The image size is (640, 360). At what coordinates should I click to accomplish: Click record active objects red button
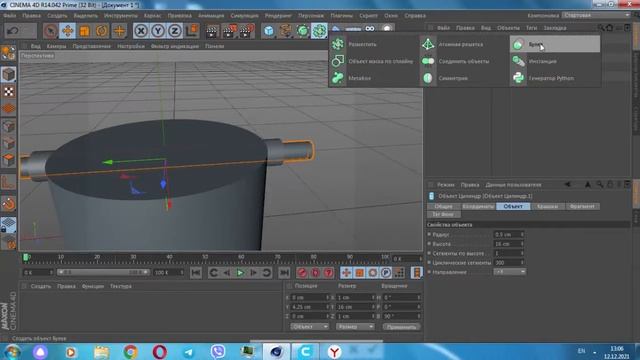pyautogui.click(x=302, y=273)
